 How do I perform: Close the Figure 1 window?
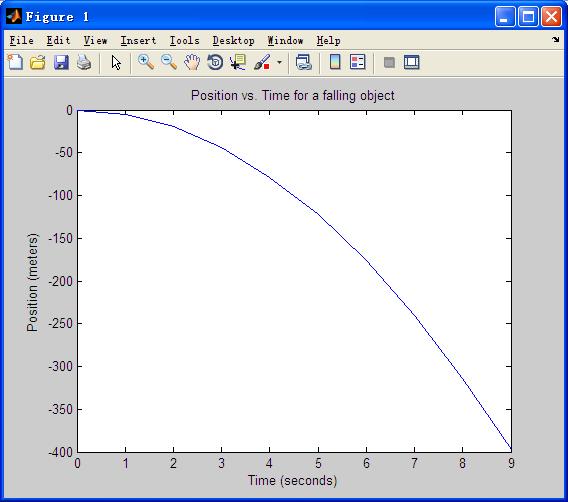click(x=551, y=17)
